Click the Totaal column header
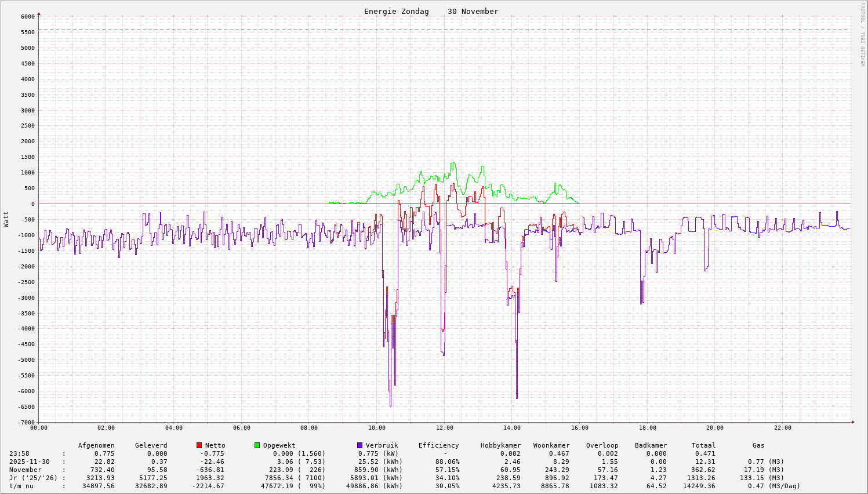 (703, 445)
